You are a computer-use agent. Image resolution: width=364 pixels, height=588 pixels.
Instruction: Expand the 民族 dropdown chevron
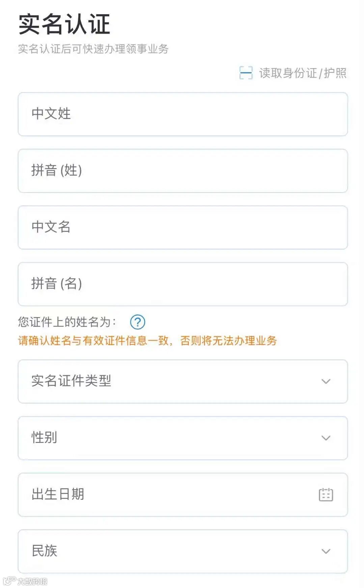[326, 551]
